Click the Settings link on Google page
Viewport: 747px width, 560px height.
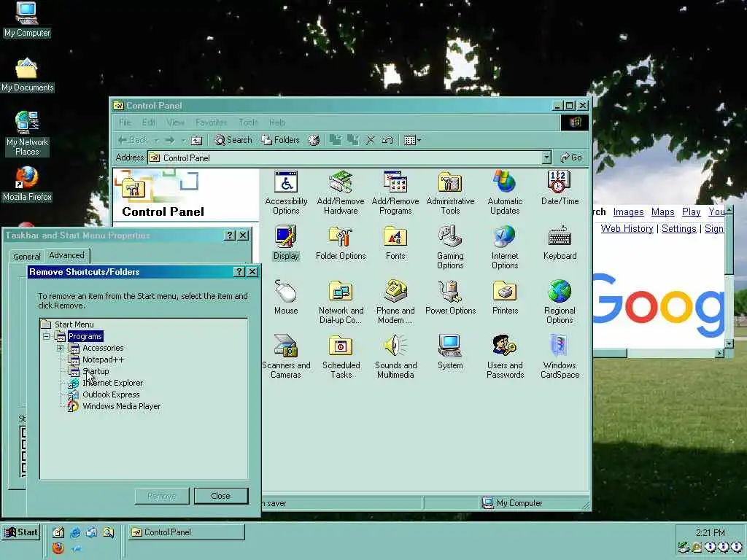click(679, 228)
